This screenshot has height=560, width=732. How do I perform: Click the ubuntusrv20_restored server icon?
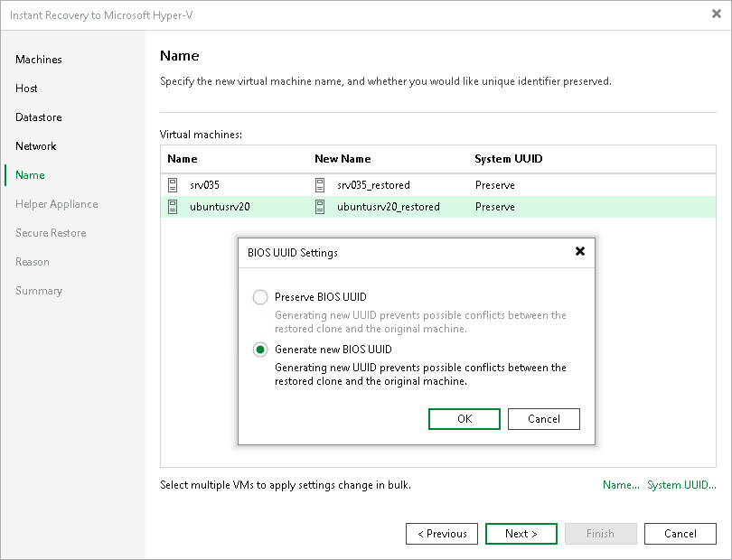point(320,207)
